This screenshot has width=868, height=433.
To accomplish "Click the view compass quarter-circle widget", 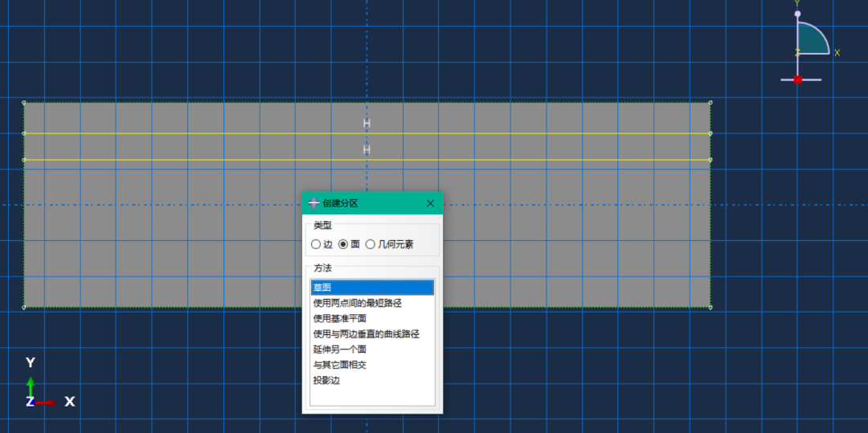I will [x=813, y=39].
